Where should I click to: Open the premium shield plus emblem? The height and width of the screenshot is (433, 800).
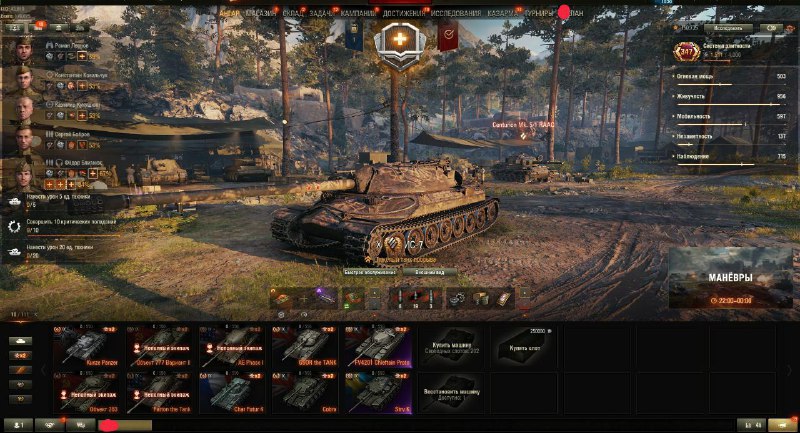pos(399,44)
